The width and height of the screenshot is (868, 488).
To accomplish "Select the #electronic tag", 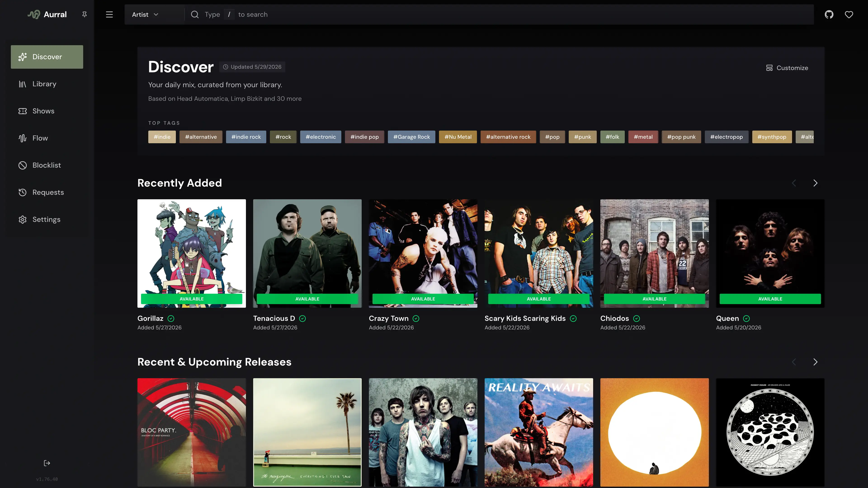I will (x=321, y=137).
